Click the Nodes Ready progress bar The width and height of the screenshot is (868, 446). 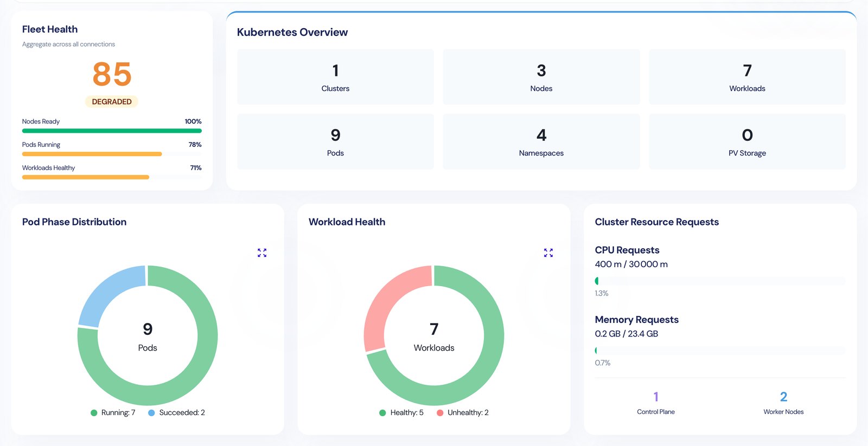click(112, 131)
